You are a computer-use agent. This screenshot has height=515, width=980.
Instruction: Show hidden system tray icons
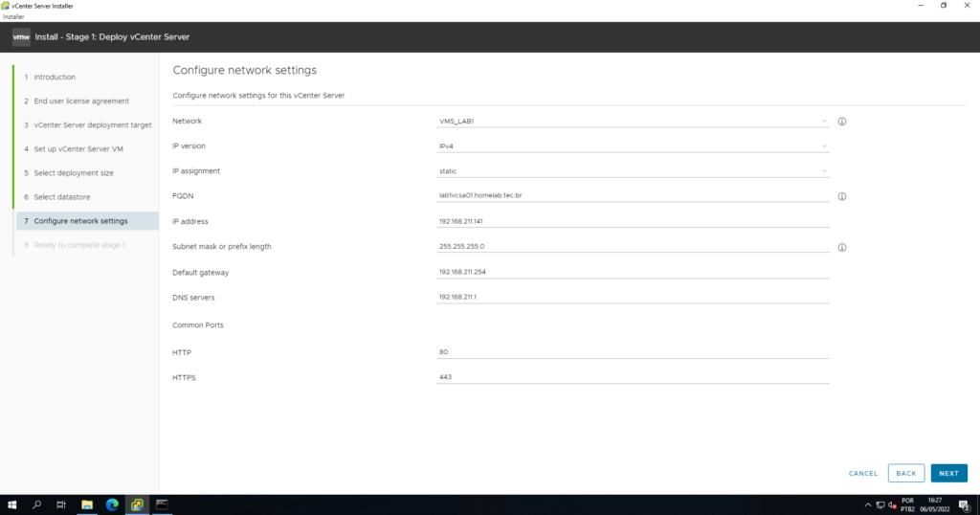coord(867,505)
